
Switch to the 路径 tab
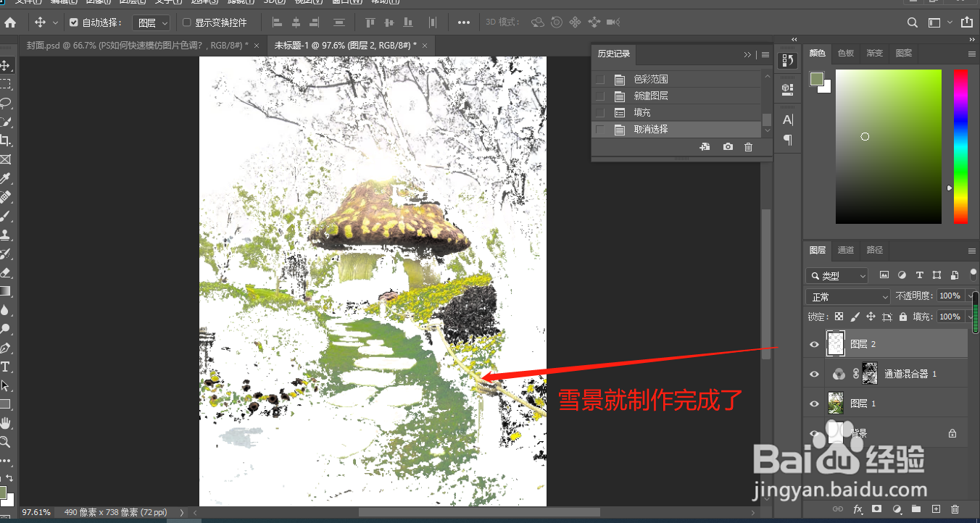(x=875, y=250)
